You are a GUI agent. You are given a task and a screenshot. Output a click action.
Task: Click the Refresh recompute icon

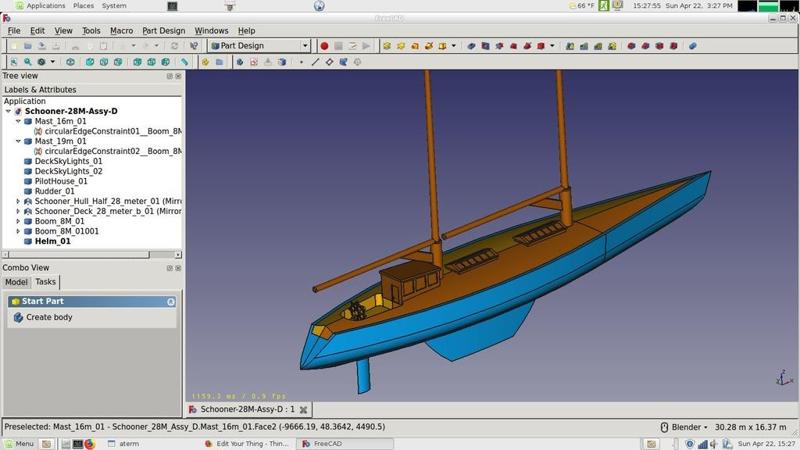(176, 46)
